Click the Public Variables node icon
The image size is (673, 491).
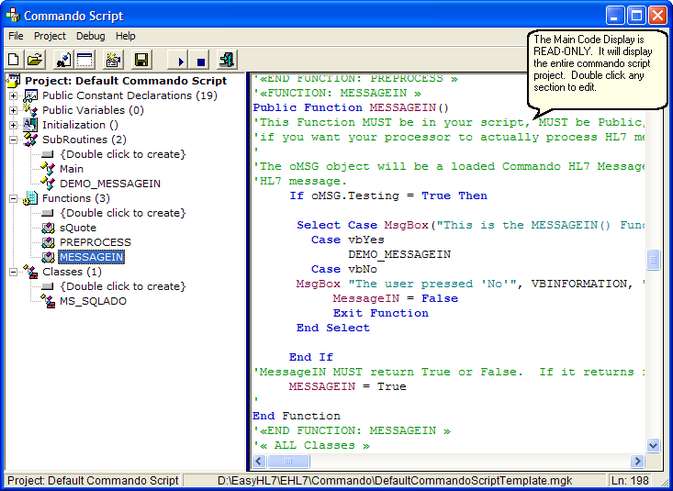pos(30,110)
